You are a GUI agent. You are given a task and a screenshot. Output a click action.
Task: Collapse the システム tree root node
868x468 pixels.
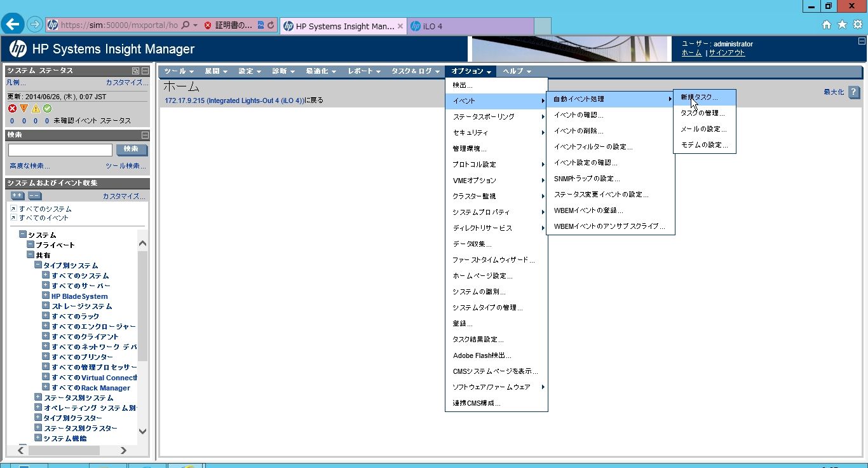tap(23, 235)
